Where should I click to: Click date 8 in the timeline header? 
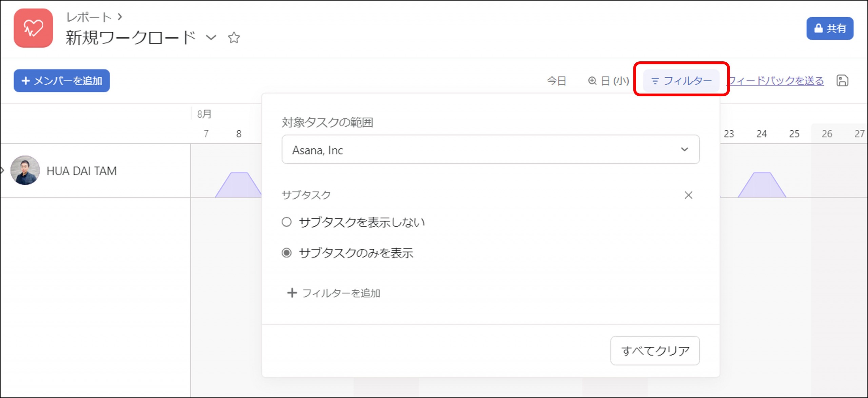pos(239,134)
